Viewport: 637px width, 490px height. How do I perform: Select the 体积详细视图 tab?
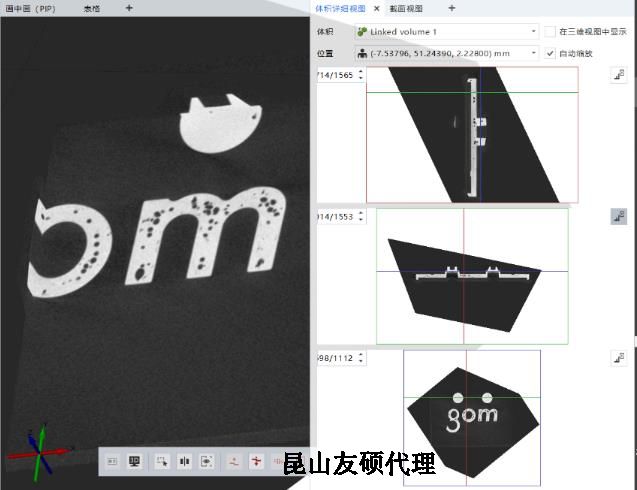(x=340, y=8)
